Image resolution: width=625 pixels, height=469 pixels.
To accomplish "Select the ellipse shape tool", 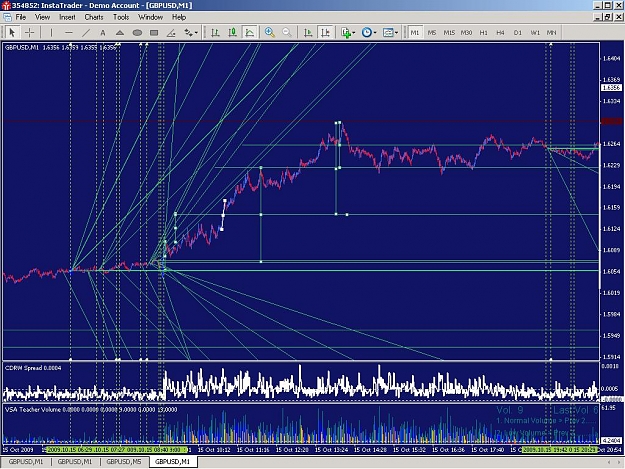I will (137, 33).
